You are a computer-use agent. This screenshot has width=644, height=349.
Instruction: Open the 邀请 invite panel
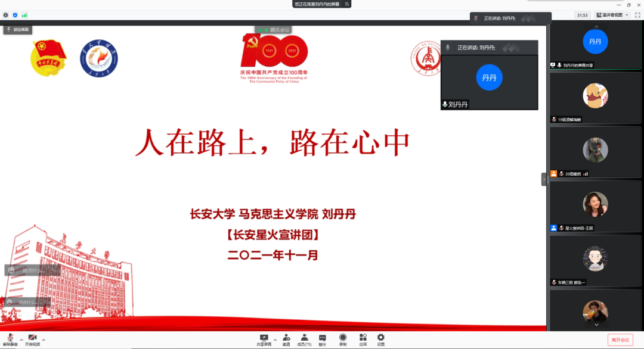(286, 338)
